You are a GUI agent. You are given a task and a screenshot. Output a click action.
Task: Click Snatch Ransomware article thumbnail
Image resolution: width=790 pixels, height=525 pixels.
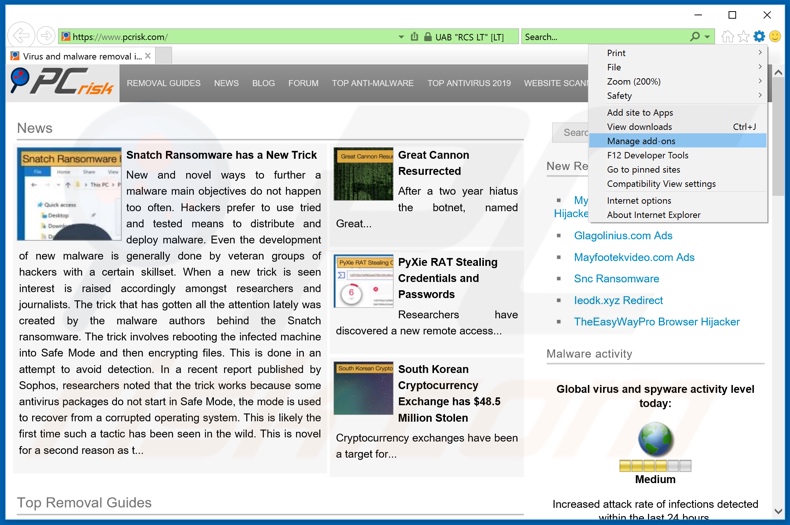[69, 194]
